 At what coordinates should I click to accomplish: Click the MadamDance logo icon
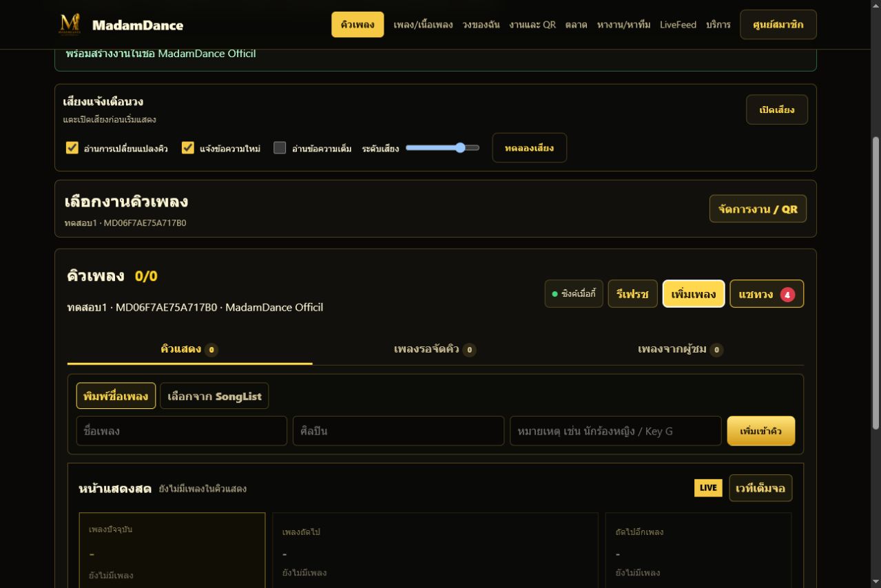70,25
